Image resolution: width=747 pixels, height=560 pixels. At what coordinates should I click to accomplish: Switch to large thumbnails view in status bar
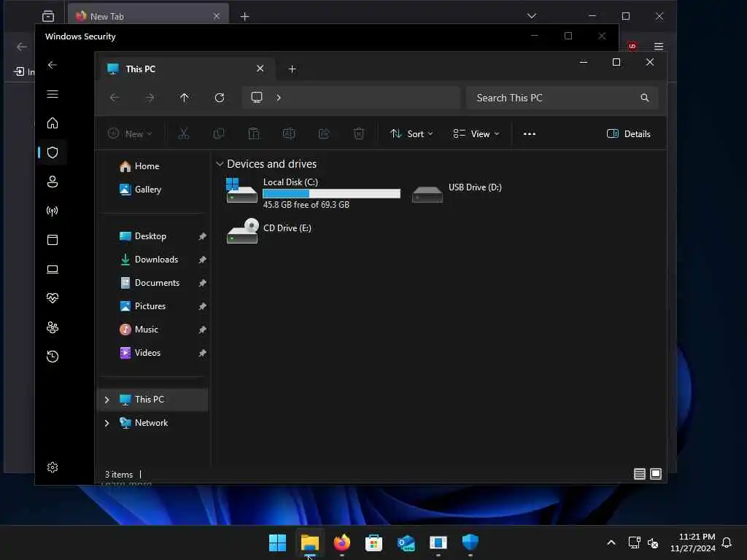(x=656, y=474)
